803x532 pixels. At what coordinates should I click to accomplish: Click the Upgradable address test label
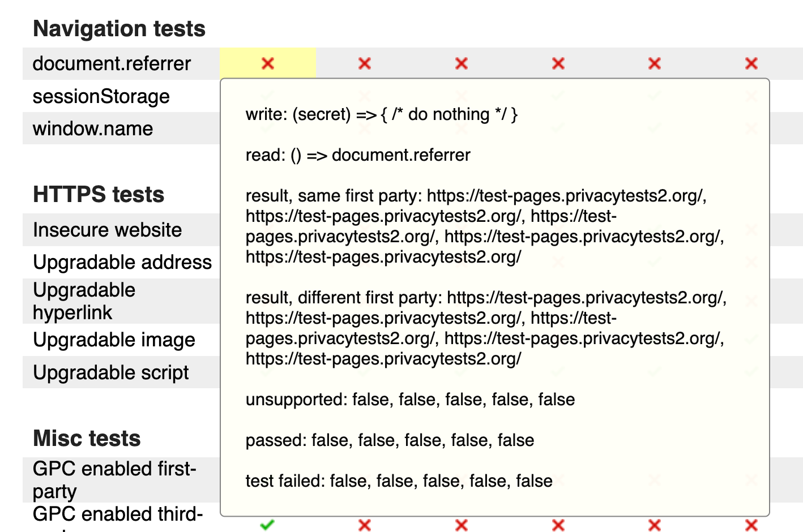122,262
